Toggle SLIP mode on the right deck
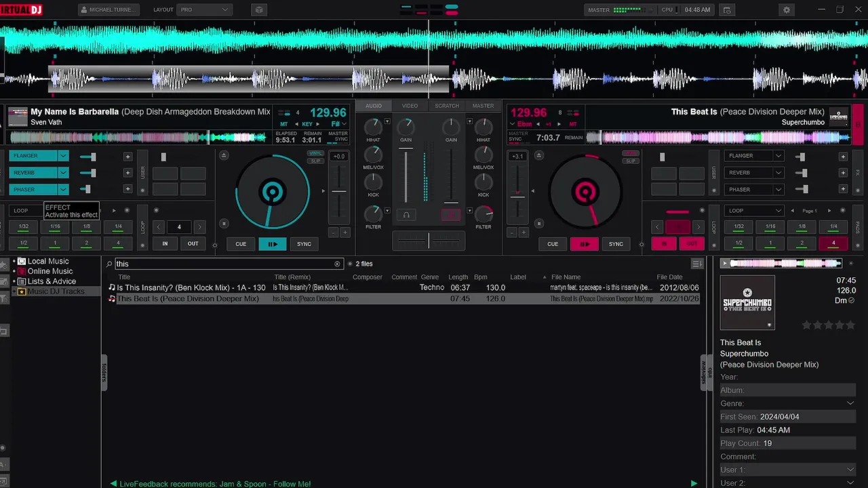The image size is (868, 488). point(631,161)
